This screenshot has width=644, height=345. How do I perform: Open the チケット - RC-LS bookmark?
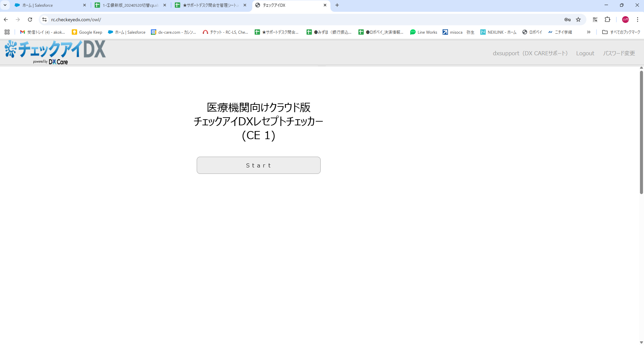click(x=225, y=32)
